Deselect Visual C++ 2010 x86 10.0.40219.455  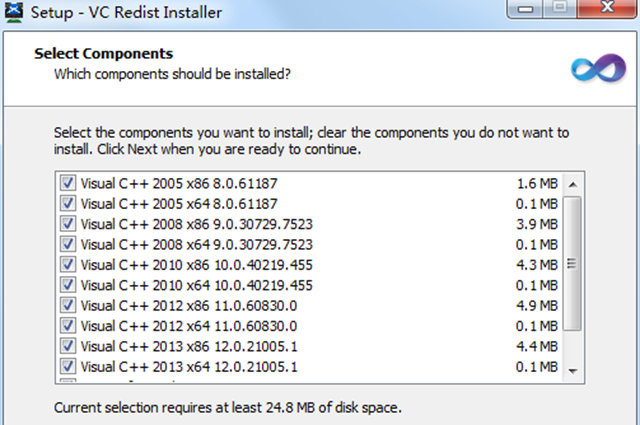tap(68, 265)
